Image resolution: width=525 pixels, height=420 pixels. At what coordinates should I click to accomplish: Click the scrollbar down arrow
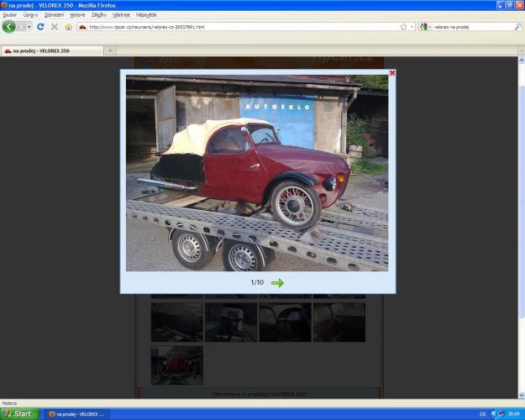pyautogui.click(x=522, y=395)
